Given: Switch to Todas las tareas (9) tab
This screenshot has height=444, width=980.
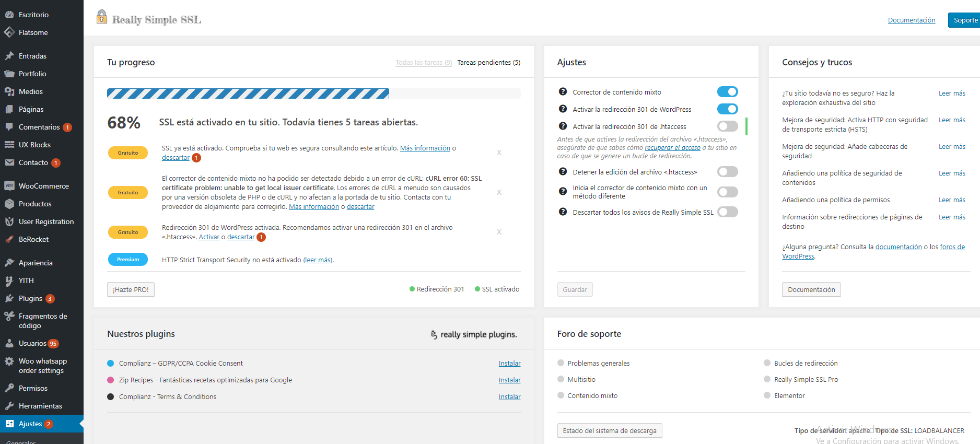Looking at the screenshot, I should (424, 62).
